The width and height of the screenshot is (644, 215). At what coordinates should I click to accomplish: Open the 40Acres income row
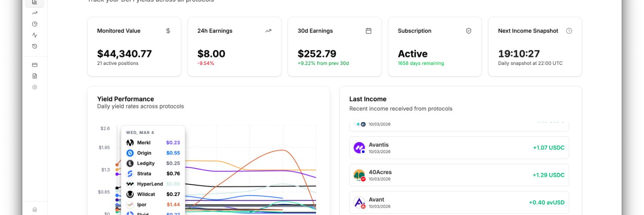tap(459, 175)
